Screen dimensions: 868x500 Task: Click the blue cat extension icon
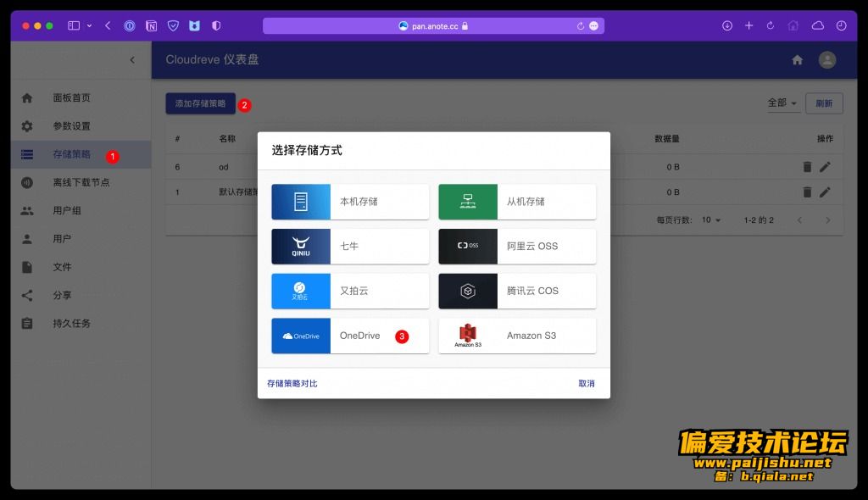click(x=194, y=25)
